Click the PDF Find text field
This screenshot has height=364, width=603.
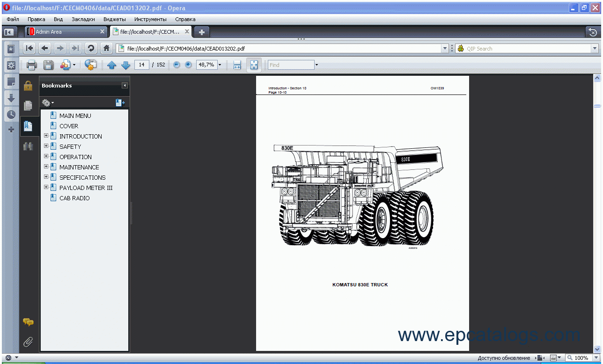[x=291, y=65]
